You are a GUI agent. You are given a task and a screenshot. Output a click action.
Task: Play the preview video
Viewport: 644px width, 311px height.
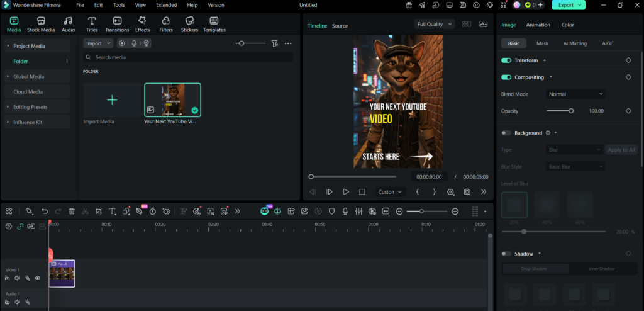[x=346, y=192]
